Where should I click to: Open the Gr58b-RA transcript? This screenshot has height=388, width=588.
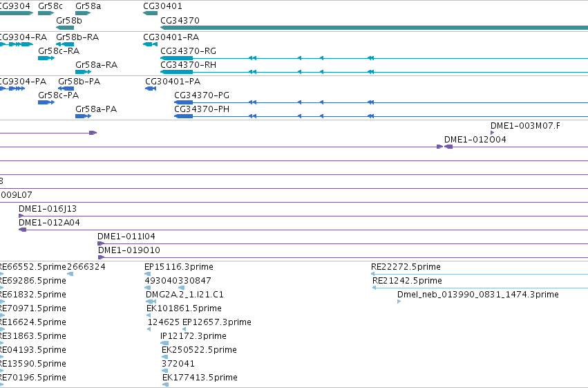pyautogui.click(x=65, y=44)
